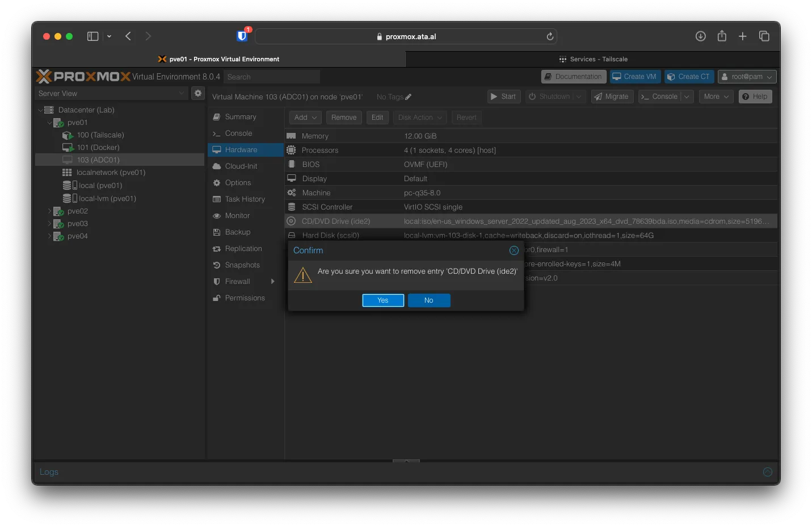Open the Console section in side menu
812x527 pixels.
(245, 133)
